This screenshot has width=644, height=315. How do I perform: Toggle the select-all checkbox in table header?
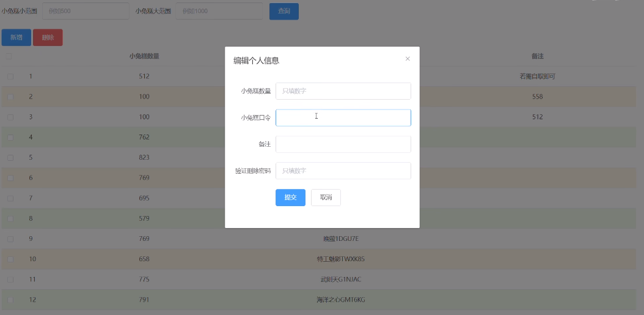click(9, 56)
